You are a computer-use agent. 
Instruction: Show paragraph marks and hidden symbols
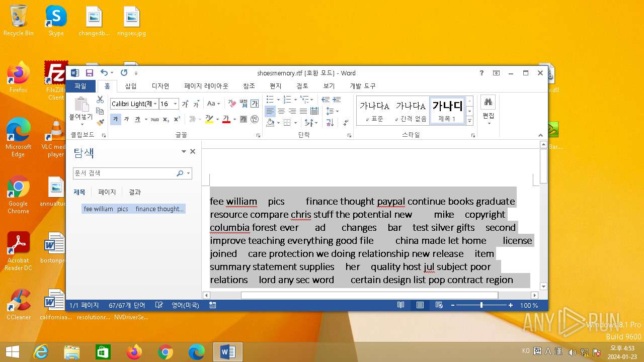click(x=346, y=122)
